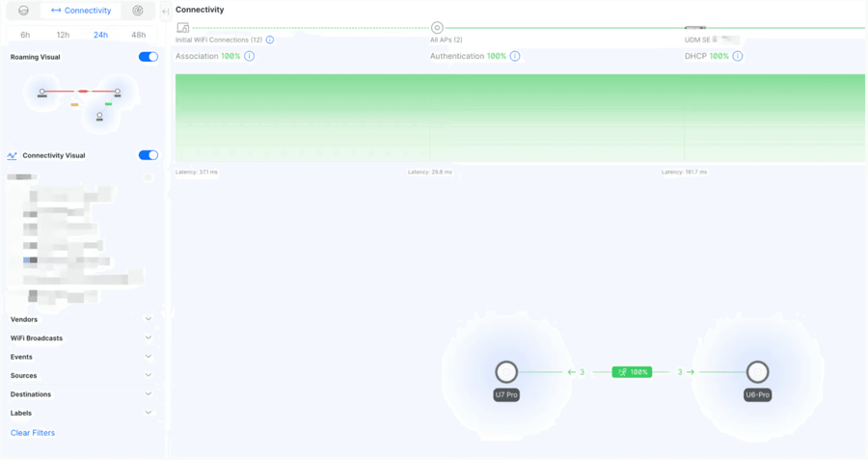Set time range to 6h
Image resolution: width=868 pixels, height=460 pixels.
[x=25, y=35]
